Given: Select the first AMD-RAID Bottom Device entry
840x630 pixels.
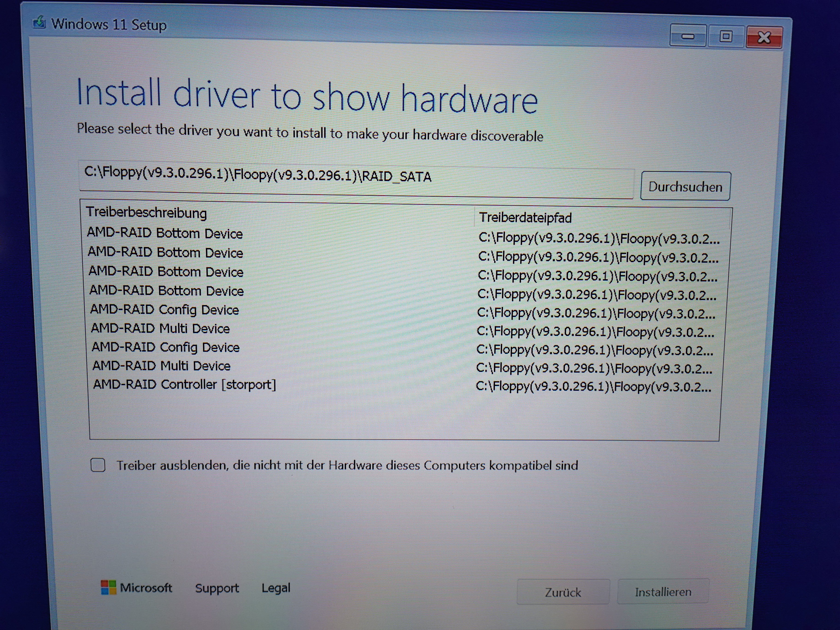Looking at the screenshot, I should pos(165,233).
